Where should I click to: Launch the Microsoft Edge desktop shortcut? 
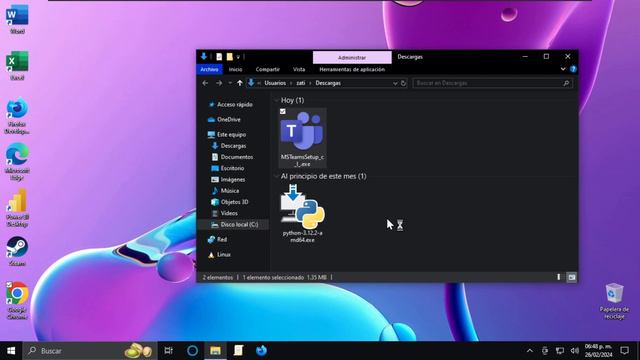(x=17, y=162)
